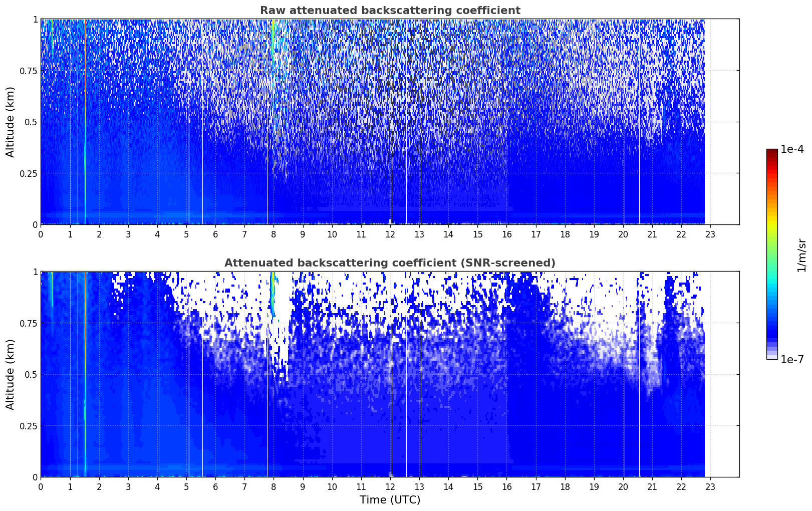The image size is (812, 511).
Task: Click the "8" hour tick under the raw plot
Action: click(274, 234)
